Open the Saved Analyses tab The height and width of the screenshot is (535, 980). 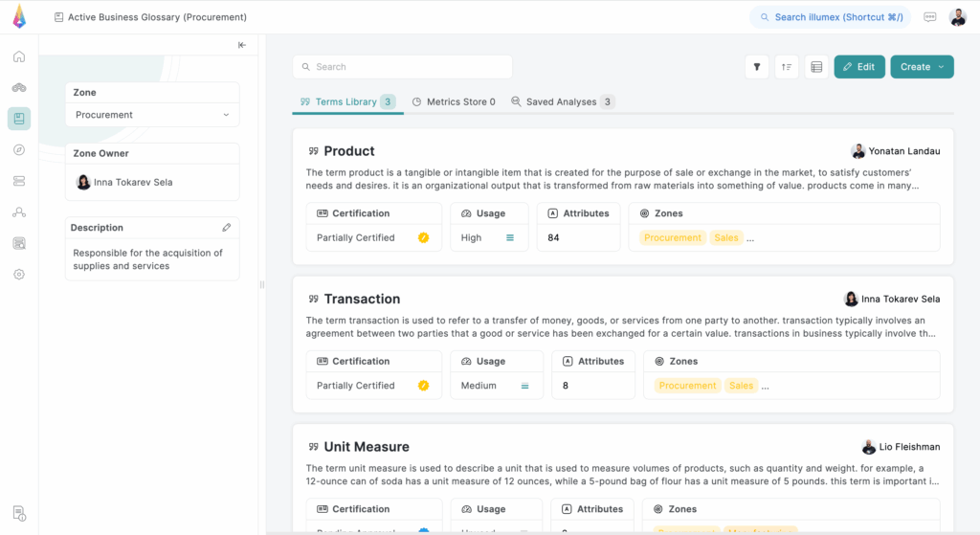click(562, 101)
